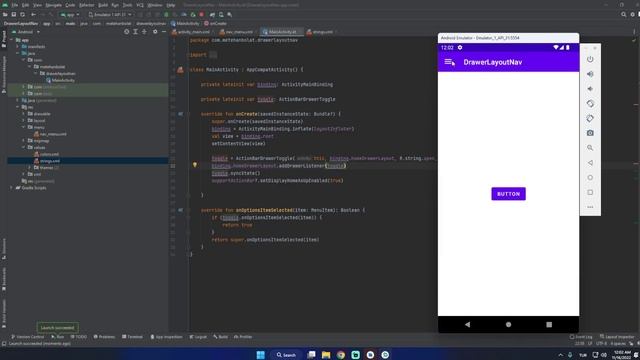Viewport: 640px width, 360px height.
Task: Hide the Project panel with minus icon
Action: tap(164, 31)
